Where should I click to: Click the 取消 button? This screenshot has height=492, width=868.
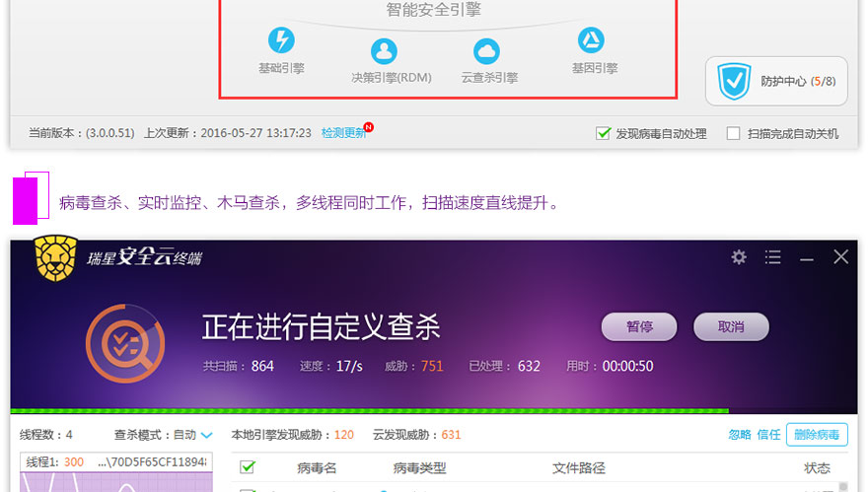coord(731,326)
